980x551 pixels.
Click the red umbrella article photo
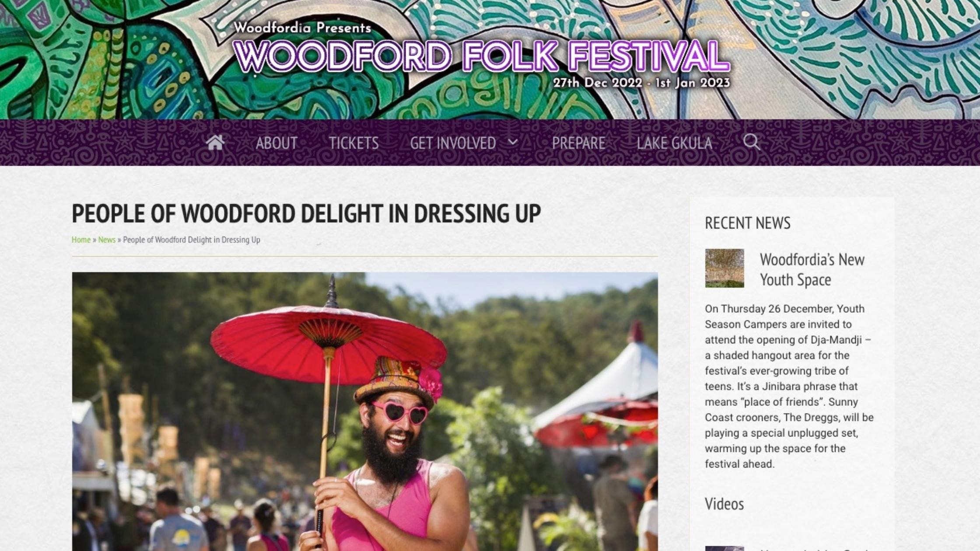365,412
